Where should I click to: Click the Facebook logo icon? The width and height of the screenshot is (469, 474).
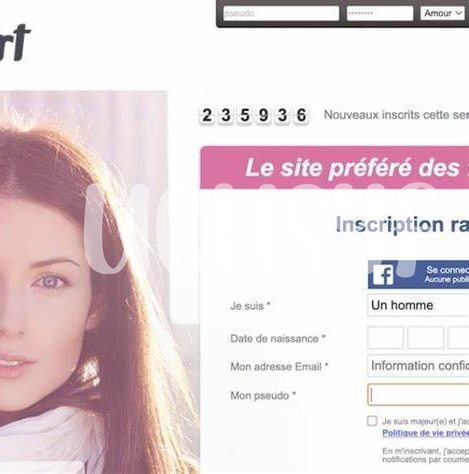(x=383, y=275)
